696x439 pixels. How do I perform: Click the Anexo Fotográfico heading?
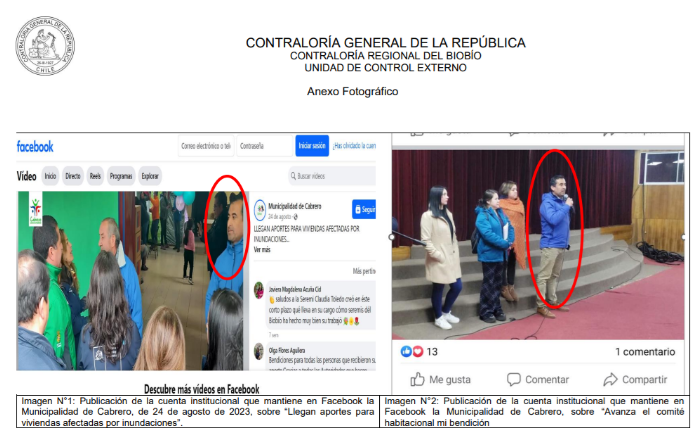[352, 91]
